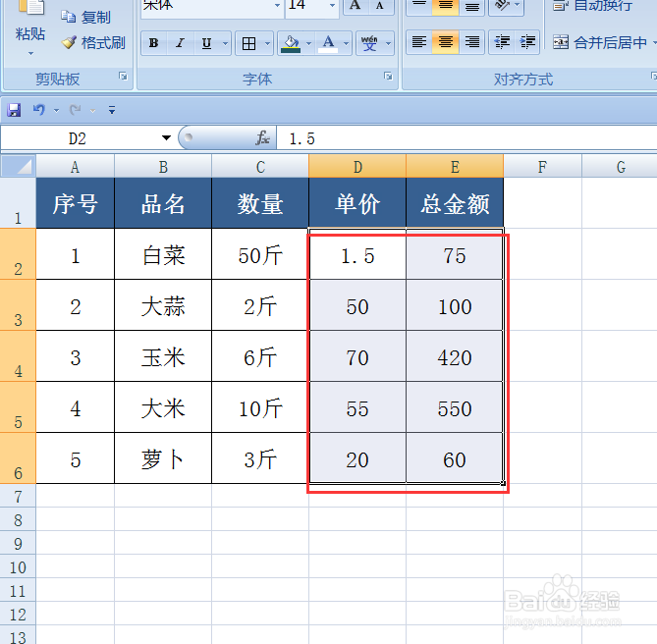657x644 pixels.
Task: Click the text orientation icon
Action: [502, 6]
